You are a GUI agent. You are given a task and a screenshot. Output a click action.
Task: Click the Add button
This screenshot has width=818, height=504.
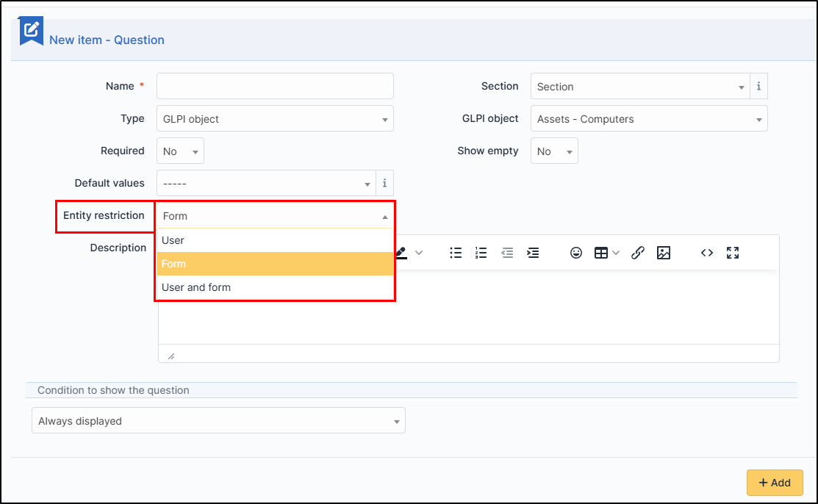[775, 483]
